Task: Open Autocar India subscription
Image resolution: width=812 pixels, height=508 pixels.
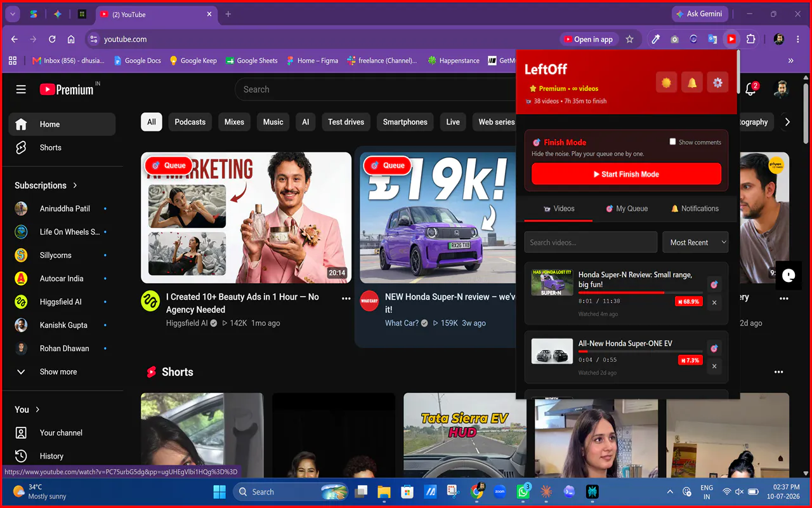Action: [62, 278]
